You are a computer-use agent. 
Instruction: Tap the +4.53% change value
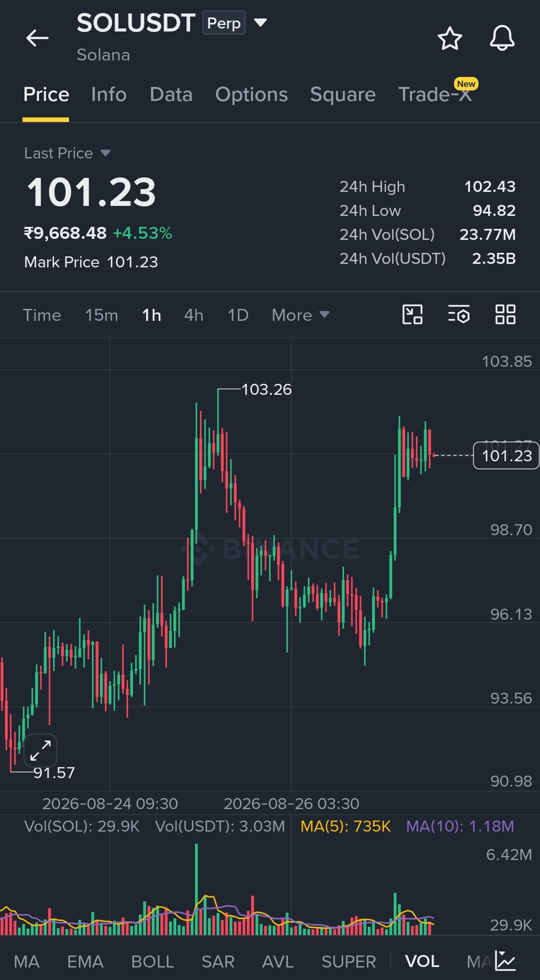coord(142,233)
